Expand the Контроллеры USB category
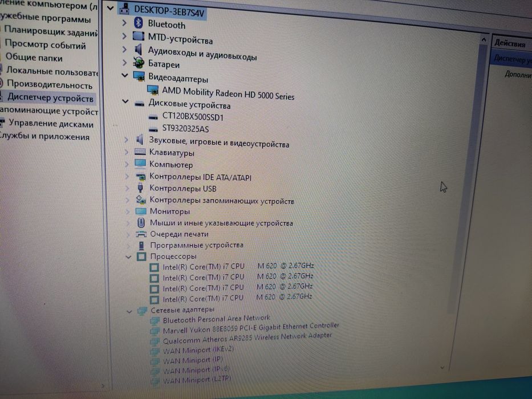The width and height of the screenshot is (532, 399). (x=127, y=188)
